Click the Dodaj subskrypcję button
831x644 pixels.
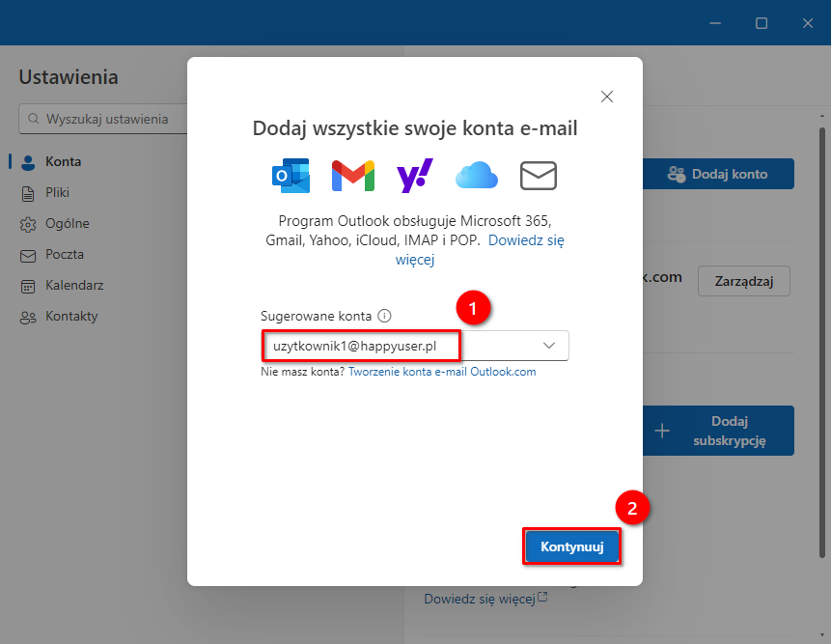[718, 431]
